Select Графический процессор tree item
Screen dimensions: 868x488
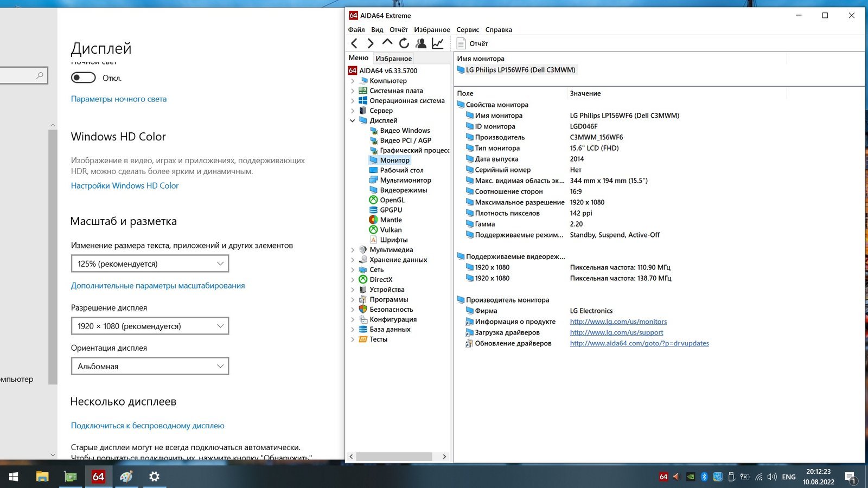click(x=409, y=150)
